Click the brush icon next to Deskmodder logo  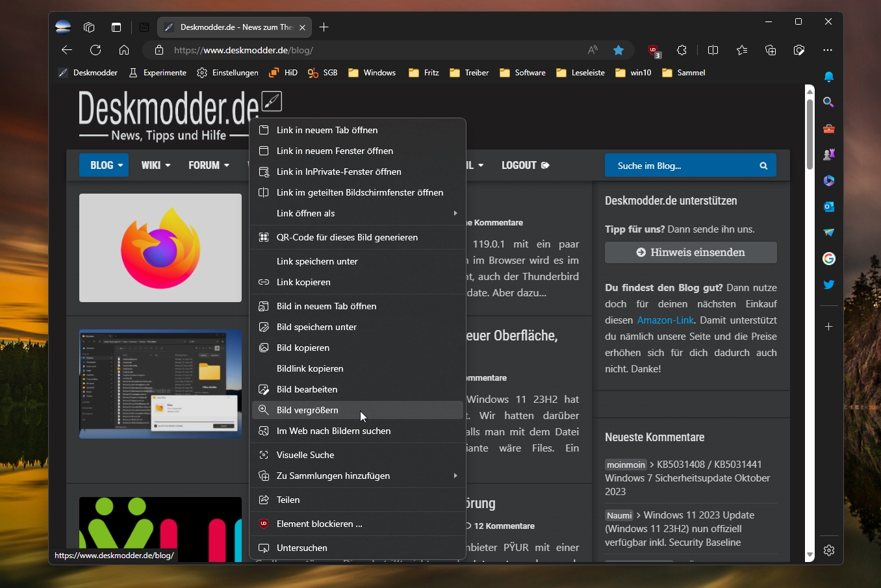click(272, 101)
